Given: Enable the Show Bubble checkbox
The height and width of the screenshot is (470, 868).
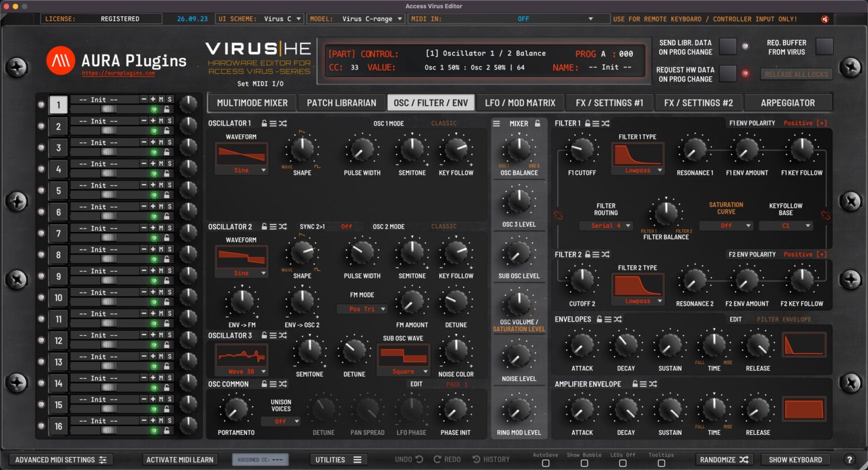Looking at the screenshot, I should click(584, 463).
